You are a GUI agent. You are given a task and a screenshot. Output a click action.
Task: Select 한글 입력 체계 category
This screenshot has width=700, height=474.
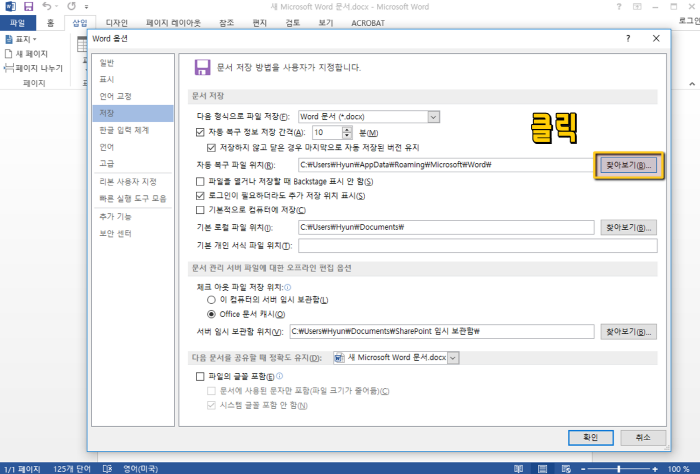[133, 130]
